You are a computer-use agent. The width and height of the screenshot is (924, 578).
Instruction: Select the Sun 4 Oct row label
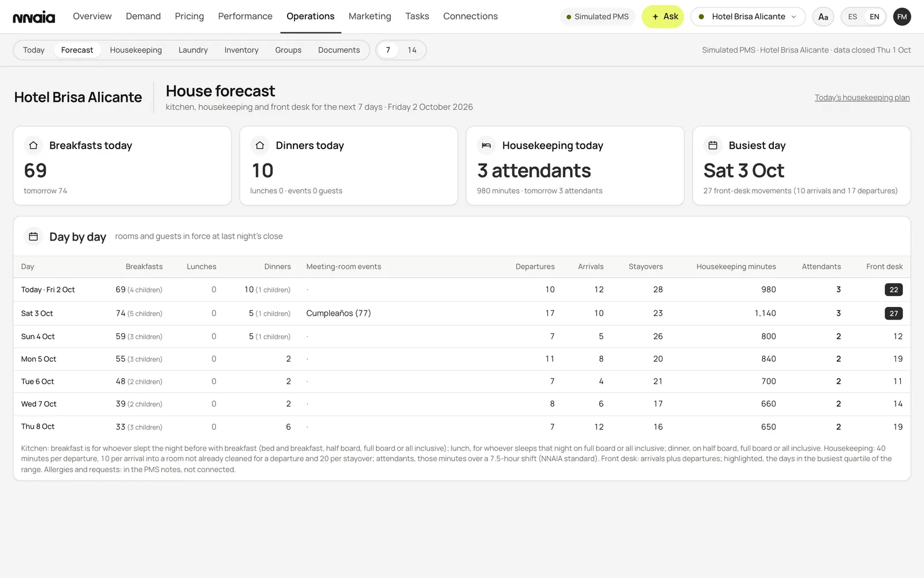(x=38, y=336)
